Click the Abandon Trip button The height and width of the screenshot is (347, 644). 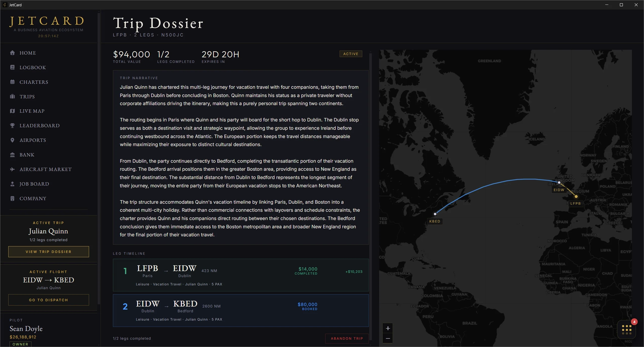click(347, 338)
